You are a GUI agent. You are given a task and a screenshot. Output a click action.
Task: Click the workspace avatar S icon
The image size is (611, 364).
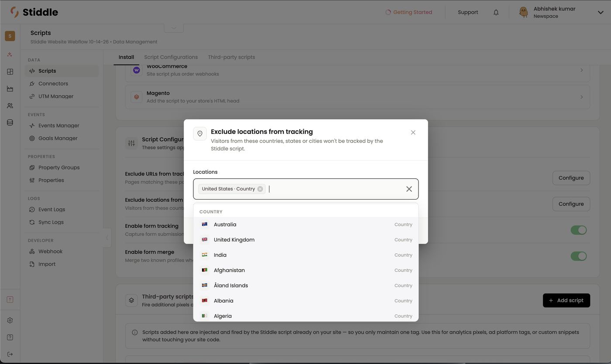pos(10,36)
